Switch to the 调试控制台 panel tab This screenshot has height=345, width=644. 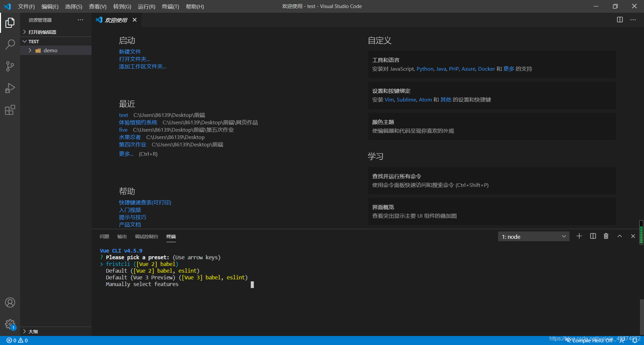click(147, 236)
